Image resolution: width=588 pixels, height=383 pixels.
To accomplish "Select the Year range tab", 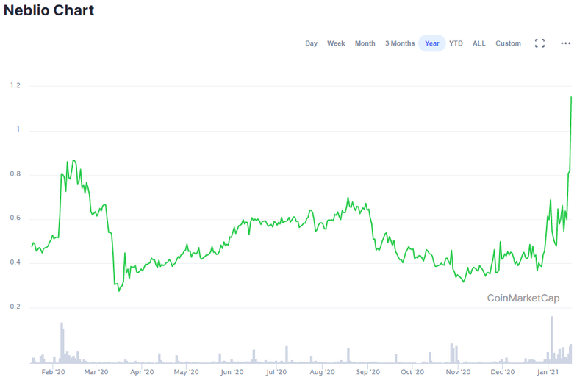I will [x=432, y=43].
